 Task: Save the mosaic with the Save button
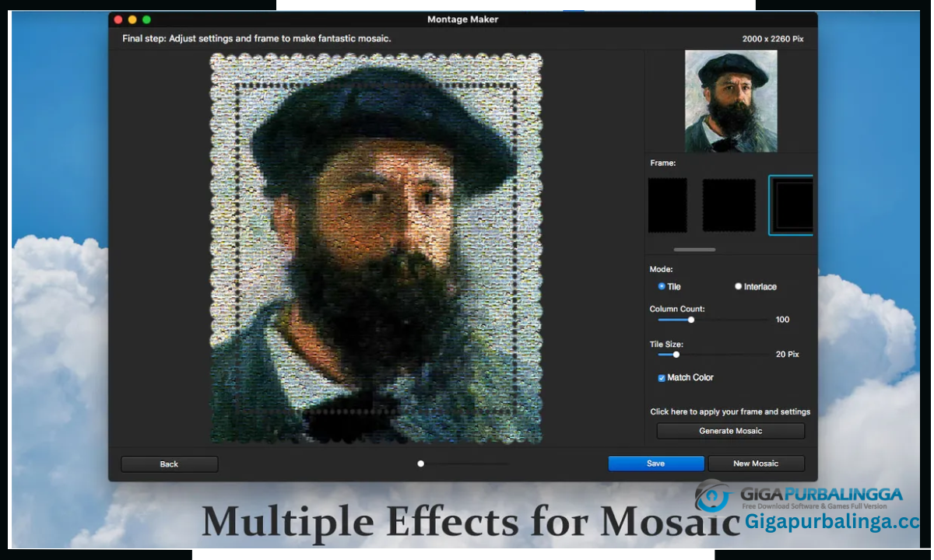pyautogui.click(x=656, y=464)
